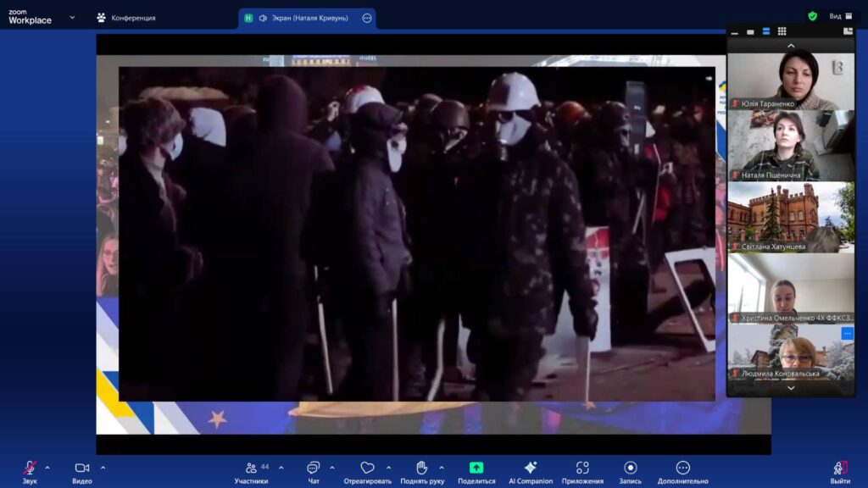868x488 pixels.
Task: Open Дополнительно more options
Action: (x=682, y=468)
